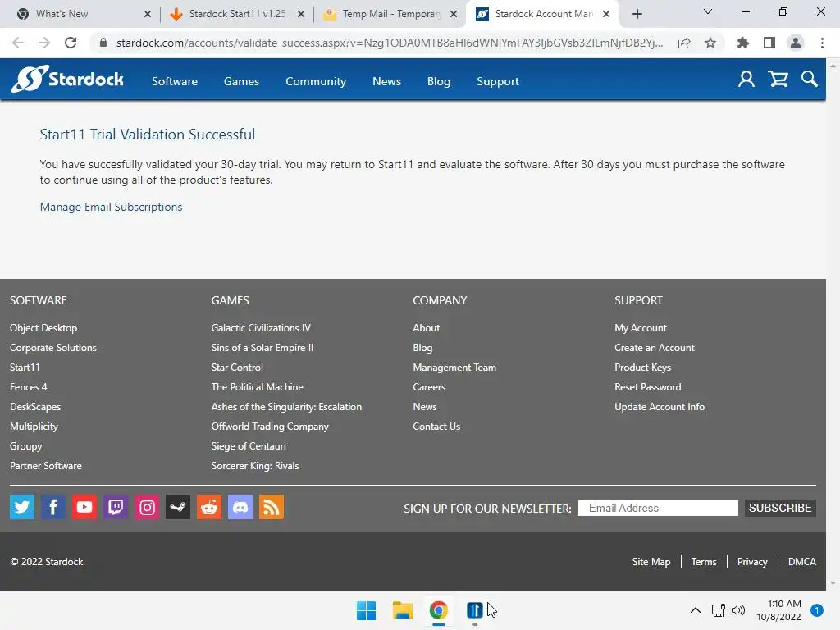Share this page icon in address bar
Screen dimensions: 840x630
point(684,43)
